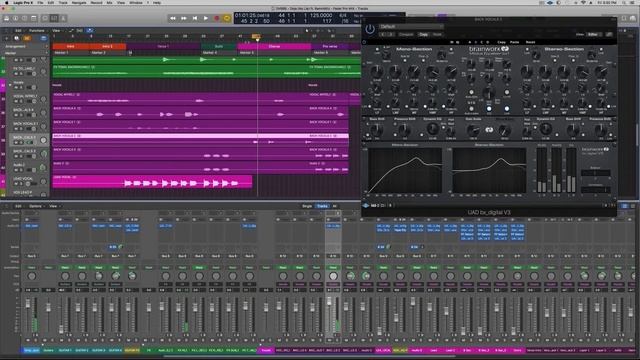This screenshot has width=640, height=360.
Task: Expand the Arrangement global track options
Action: [x=46, y=47]
